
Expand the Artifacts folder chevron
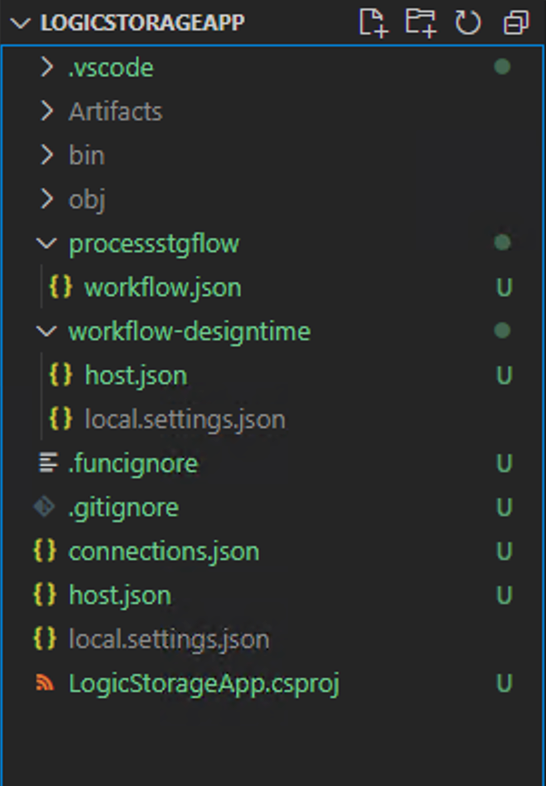tap(47, 111)
